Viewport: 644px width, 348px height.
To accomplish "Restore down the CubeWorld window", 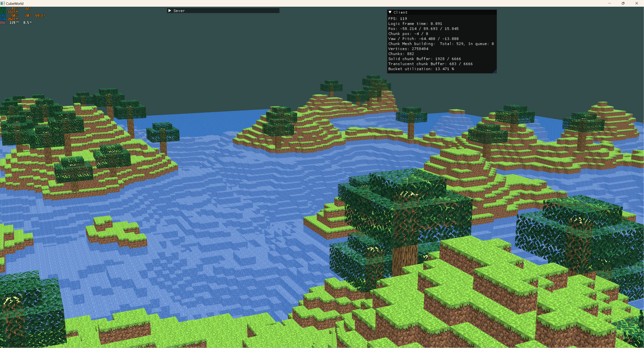I will (x=623, y=3).
